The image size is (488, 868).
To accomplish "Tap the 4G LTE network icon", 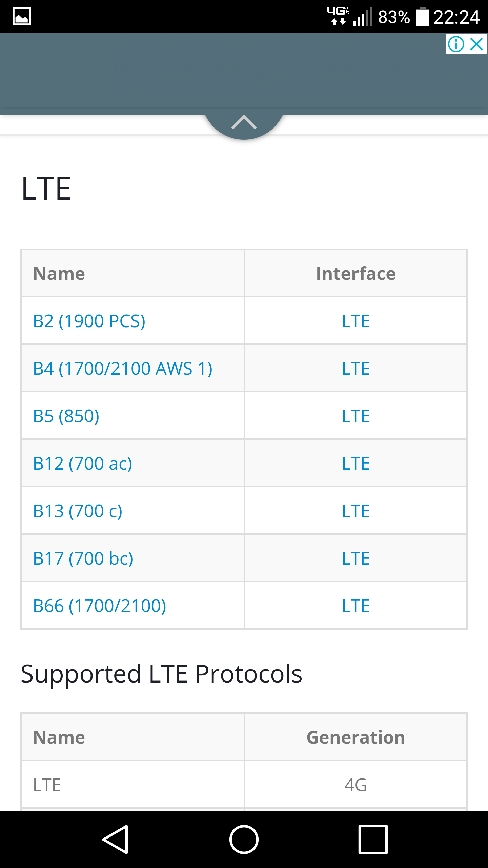I will click(x=338, y=16).
